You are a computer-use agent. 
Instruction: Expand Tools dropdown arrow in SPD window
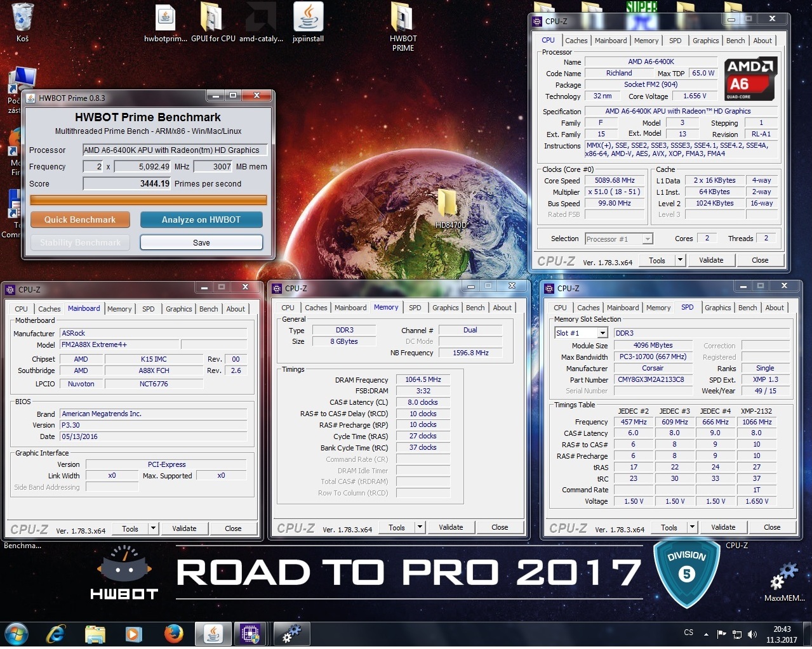click(692, 527)
